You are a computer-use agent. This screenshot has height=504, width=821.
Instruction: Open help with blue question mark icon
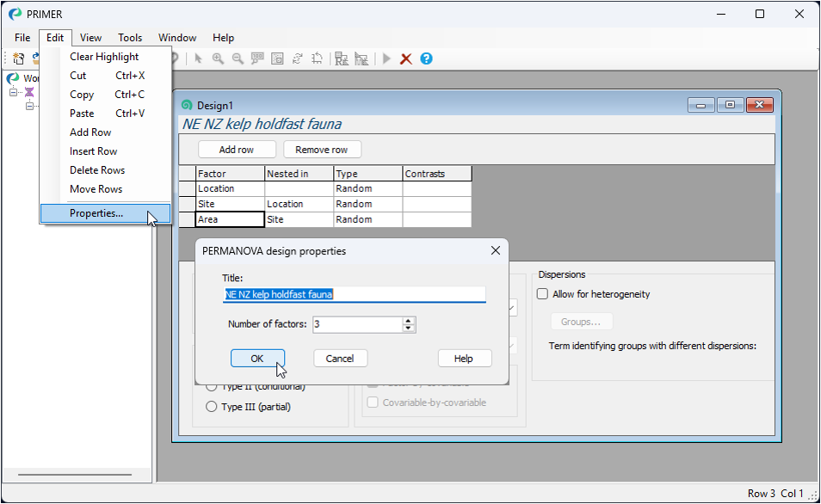tap(426, 58)
